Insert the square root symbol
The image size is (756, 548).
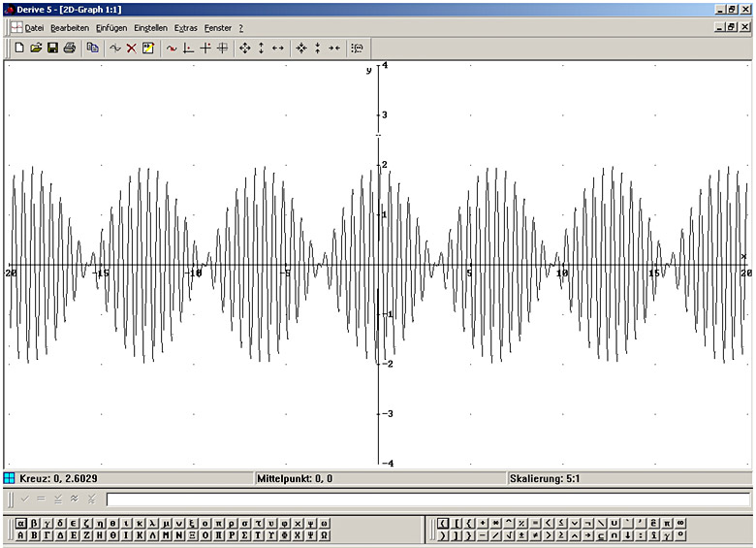pos(509,535)
